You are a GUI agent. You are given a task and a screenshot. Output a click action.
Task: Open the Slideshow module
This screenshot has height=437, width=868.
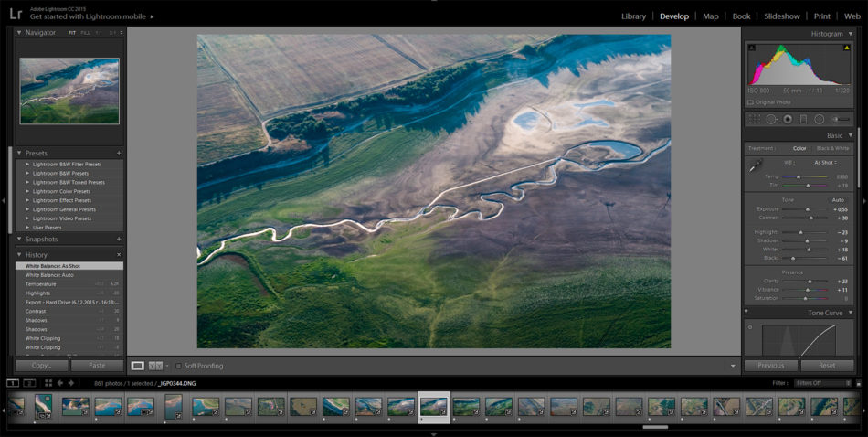pos(781,16)
